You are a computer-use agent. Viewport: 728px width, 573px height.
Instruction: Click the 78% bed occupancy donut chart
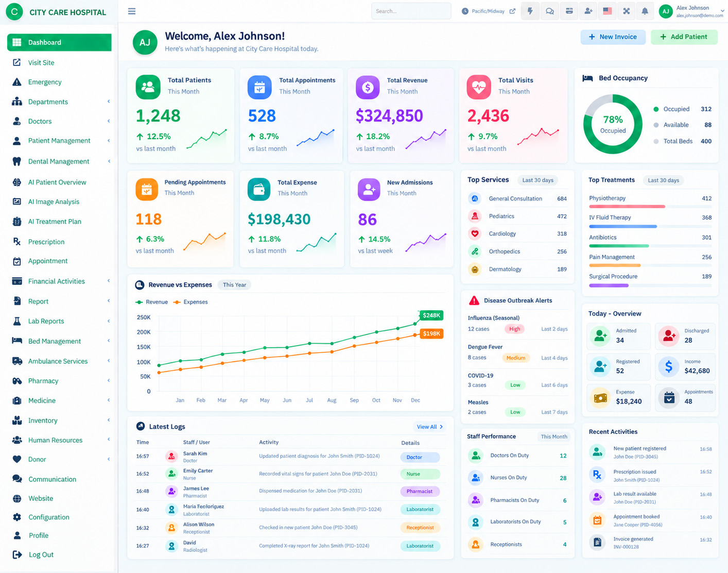613,124
